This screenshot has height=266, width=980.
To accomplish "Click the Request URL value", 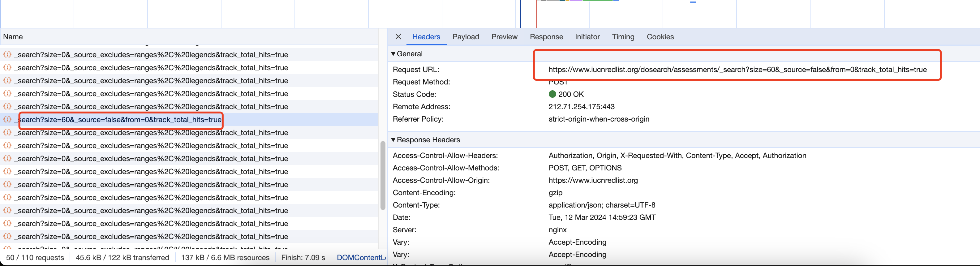I will (737, 70).
